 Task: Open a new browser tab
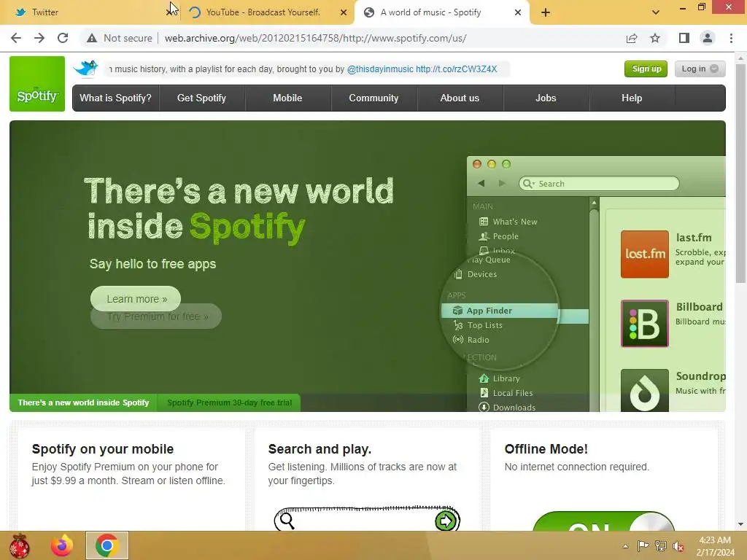(x=546, y=12)
